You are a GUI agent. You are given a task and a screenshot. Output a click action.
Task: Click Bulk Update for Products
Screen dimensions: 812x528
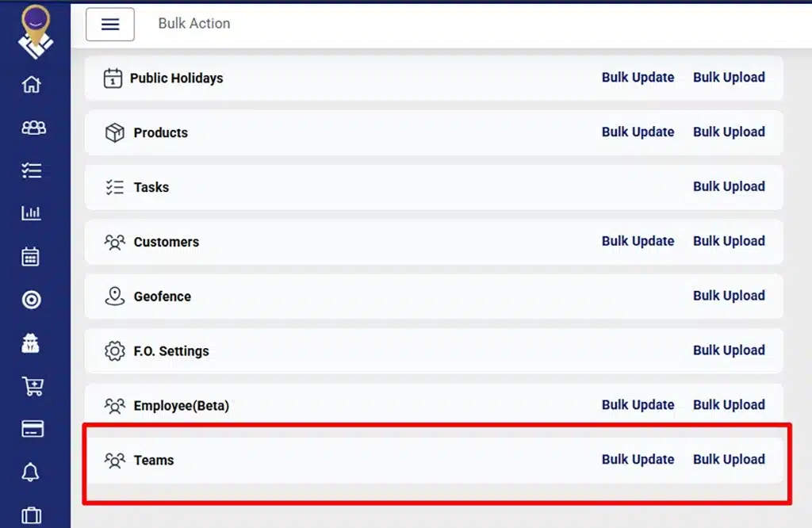coord(638,132)
